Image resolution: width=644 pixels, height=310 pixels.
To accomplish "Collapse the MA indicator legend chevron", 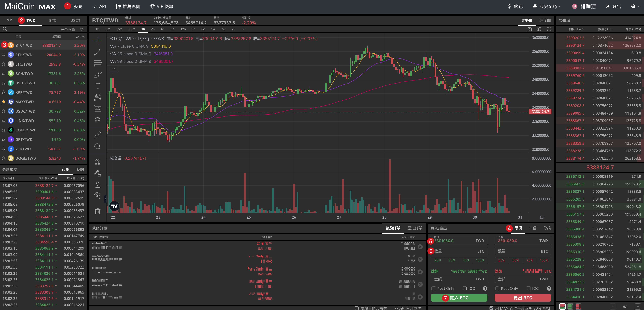I will tap(114, 69).
